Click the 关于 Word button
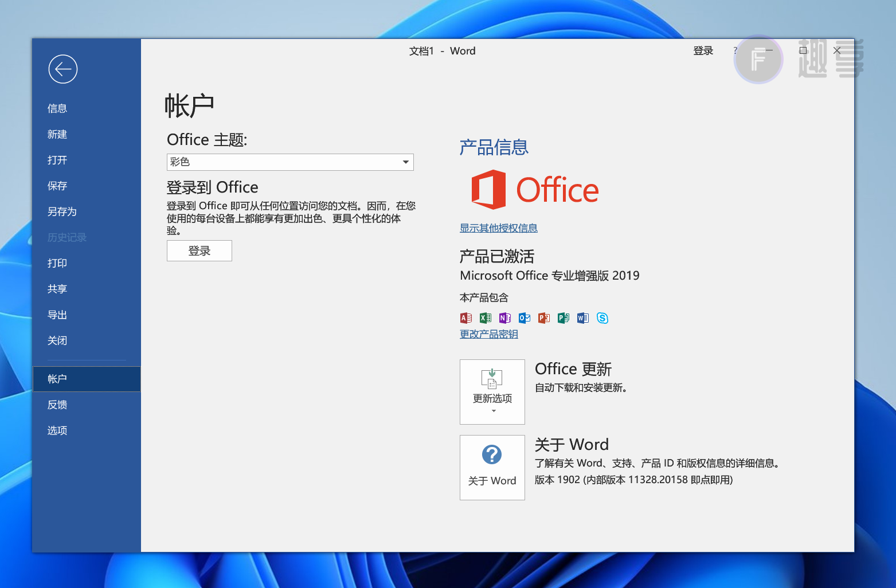 (x=492, y=468)
